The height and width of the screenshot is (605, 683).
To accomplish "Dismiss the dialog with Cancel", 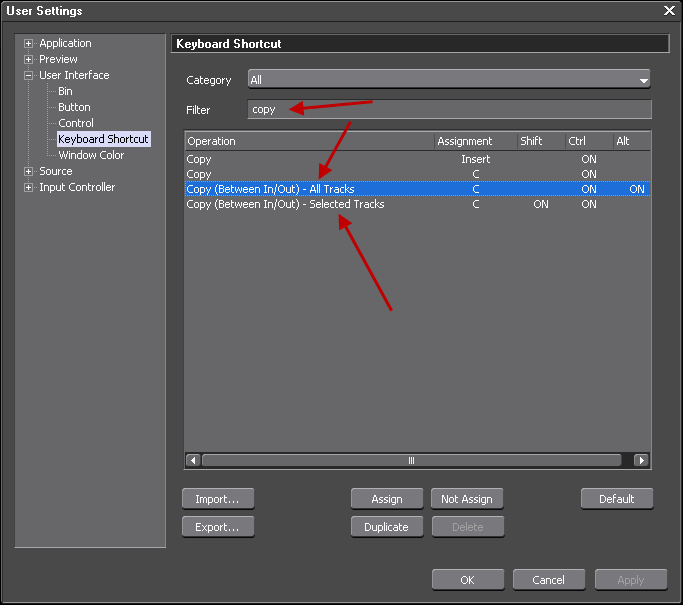I will [549, 580].
